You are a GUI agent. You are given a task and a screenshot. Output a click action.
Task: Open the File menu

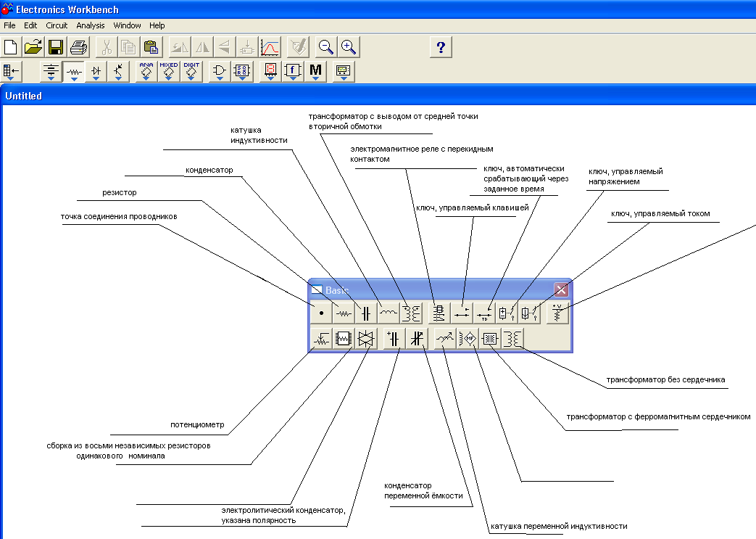pyautogui.click(x=9, y=25)
